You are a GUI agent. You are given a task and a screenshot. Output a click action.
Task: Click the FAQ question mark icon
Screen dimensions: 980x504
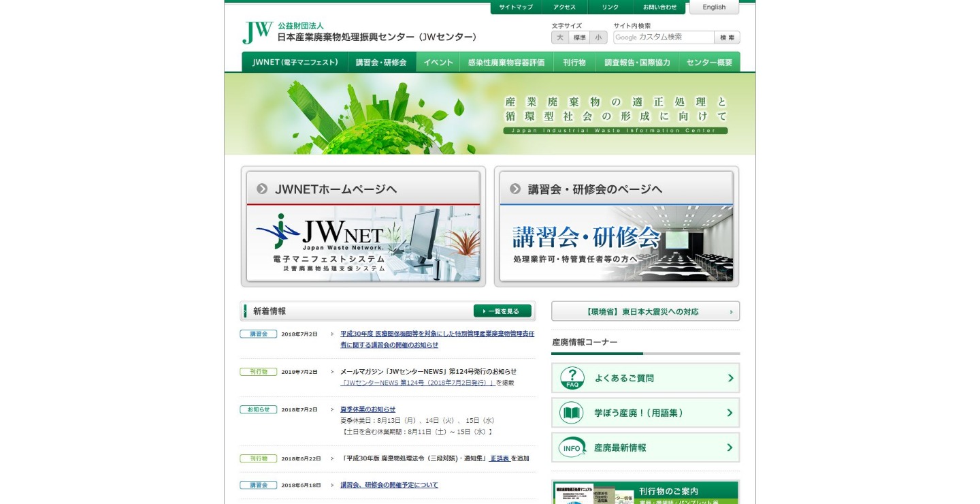coord(572,378)
